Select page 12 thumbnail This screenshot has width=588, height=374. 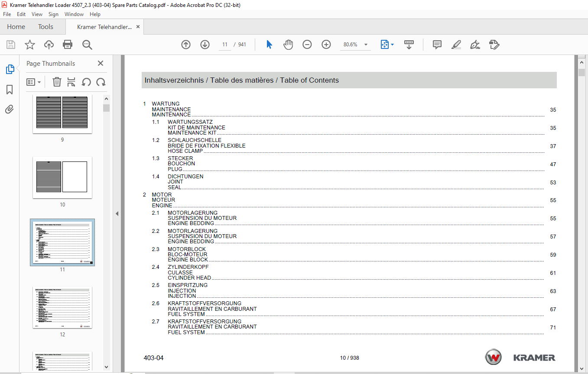point(62,307)
